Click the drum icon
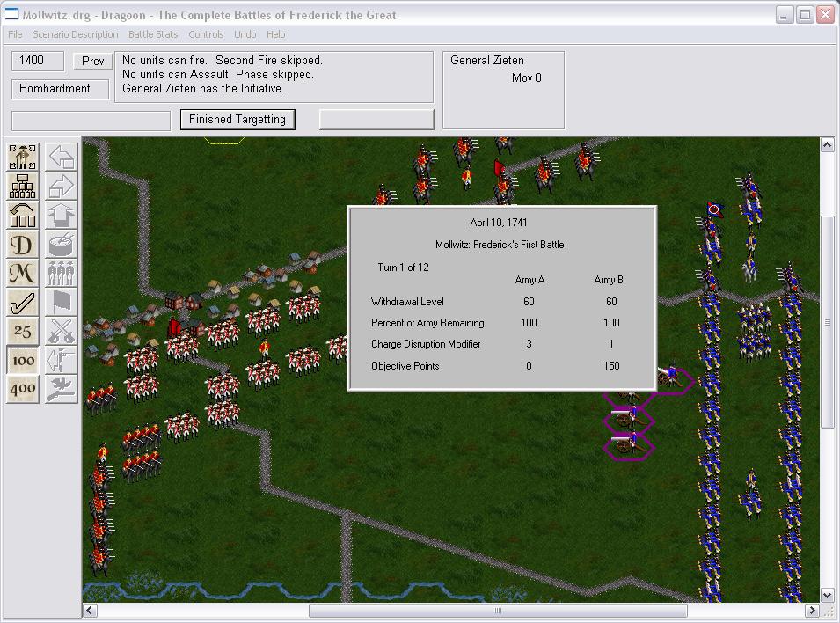Screen dimensions: 840x623 [x=61, y=244]
